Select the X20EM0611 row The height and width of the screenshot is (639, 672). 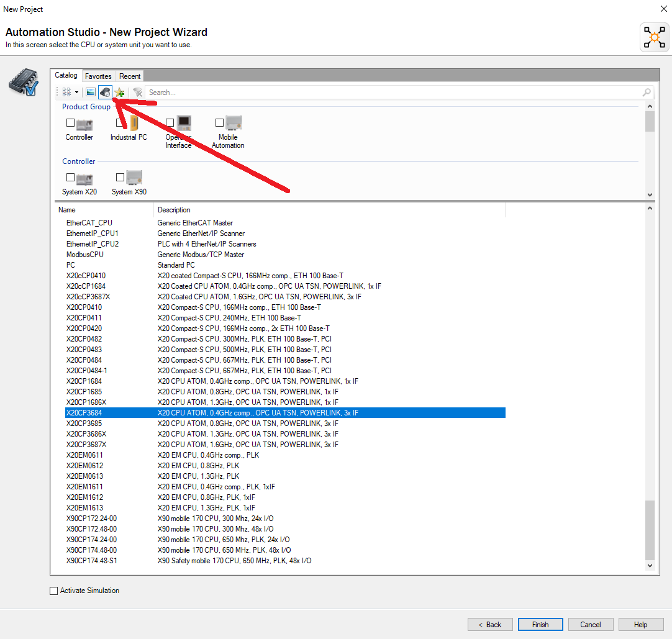point(286,455)
